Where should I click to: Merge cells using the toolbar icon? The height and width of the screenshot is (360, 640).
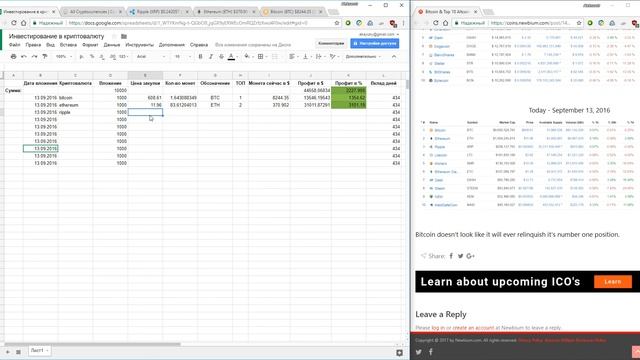(275, 56)
